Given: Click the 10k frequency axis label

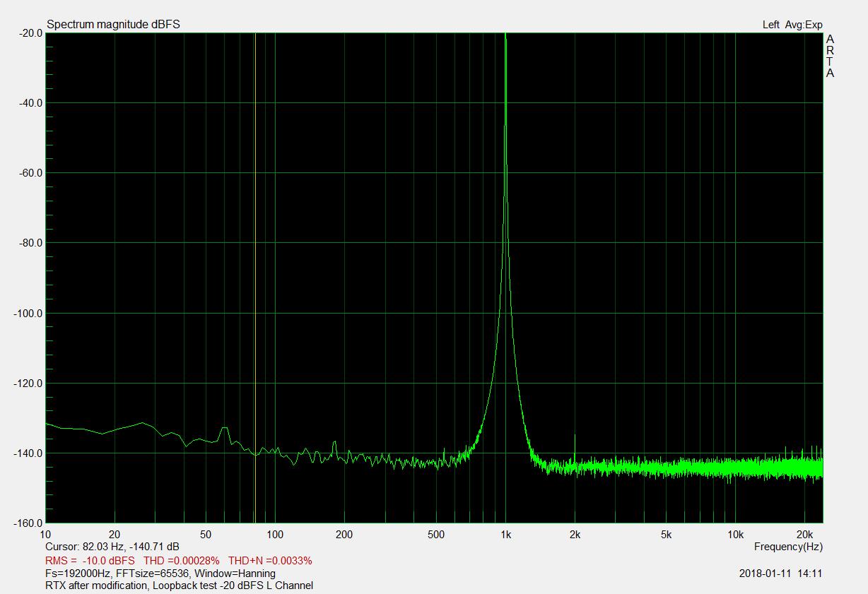Looking at the screenshot, I should click(x=735, y=535).
